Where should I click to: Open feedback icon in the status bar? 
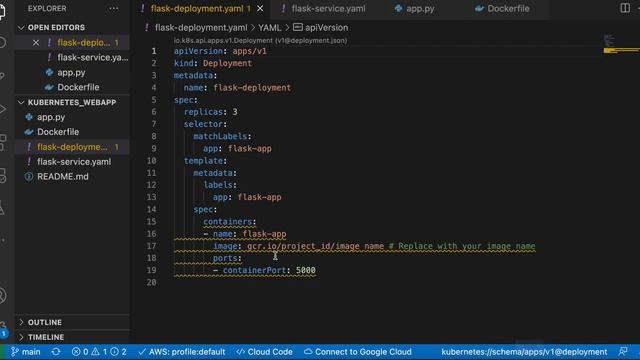(x=623, y=352)
